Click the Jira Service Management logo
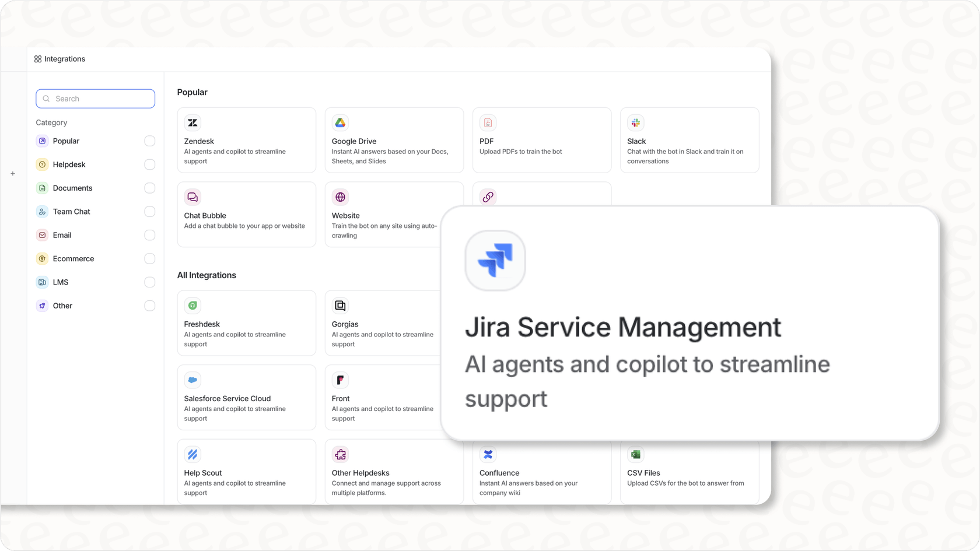The width and height of the screenshot is (980, 551). tap(495, 261)
